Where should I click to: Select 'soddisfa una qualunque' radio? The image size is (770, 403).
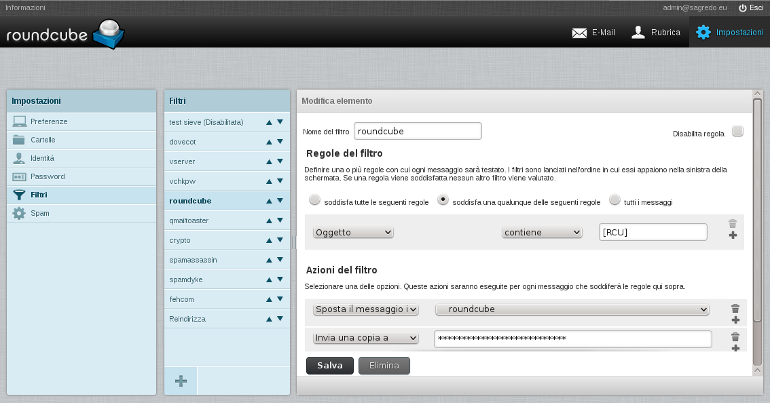point(443,200)
